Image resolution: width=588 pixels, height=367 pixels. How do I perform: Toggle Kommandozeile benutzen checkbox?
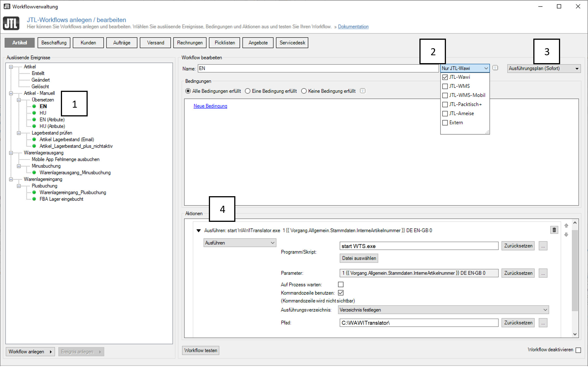[x=341, y=293]
